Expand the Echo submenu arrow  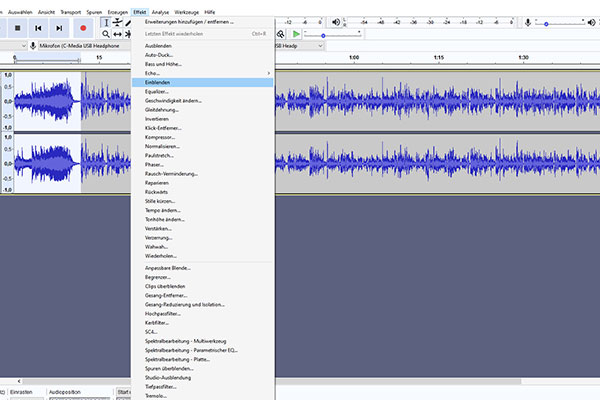pos(269,73)
